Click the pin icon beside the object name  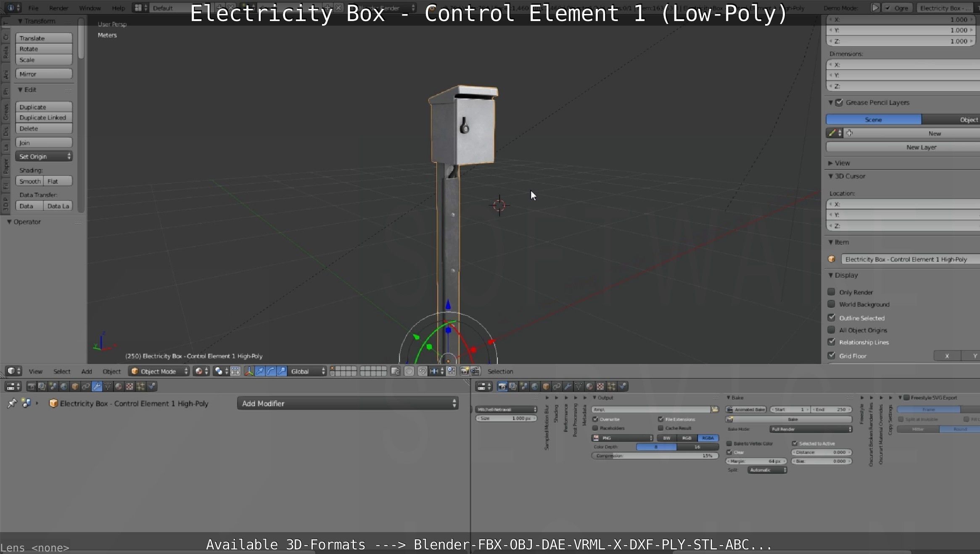coord(12,403)
